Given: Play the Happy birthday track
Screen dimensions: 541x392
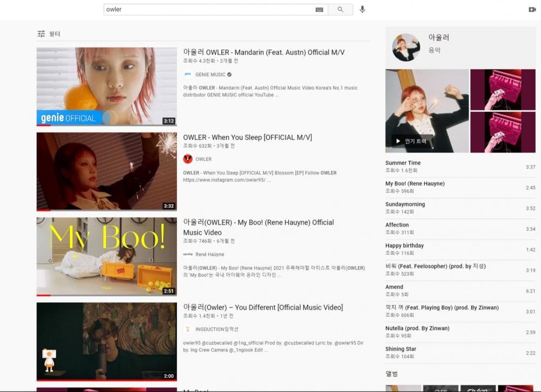Looking at the screenshot, I should point(460,249).
